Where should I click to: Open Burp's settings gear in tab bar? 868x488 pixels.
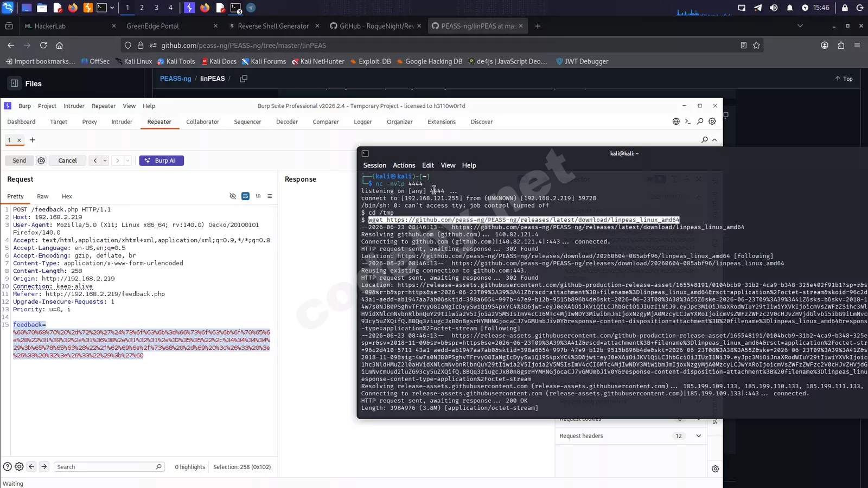(x=712, y=121)
